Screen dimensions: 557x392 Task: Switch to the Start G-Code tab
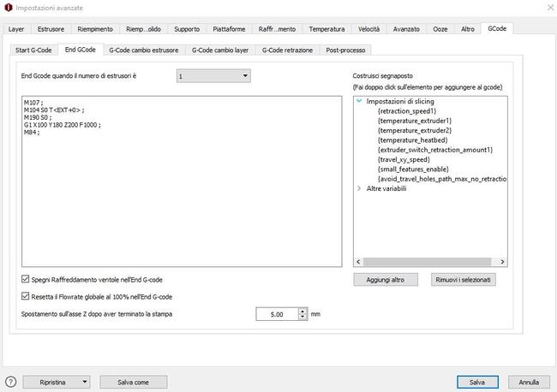pos(34,50)
